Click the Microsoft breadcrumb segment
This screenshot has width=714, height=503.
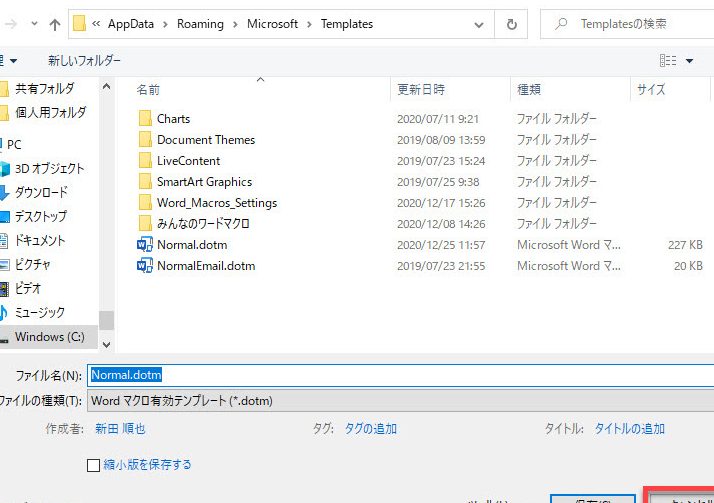click(x=272, y=24)
